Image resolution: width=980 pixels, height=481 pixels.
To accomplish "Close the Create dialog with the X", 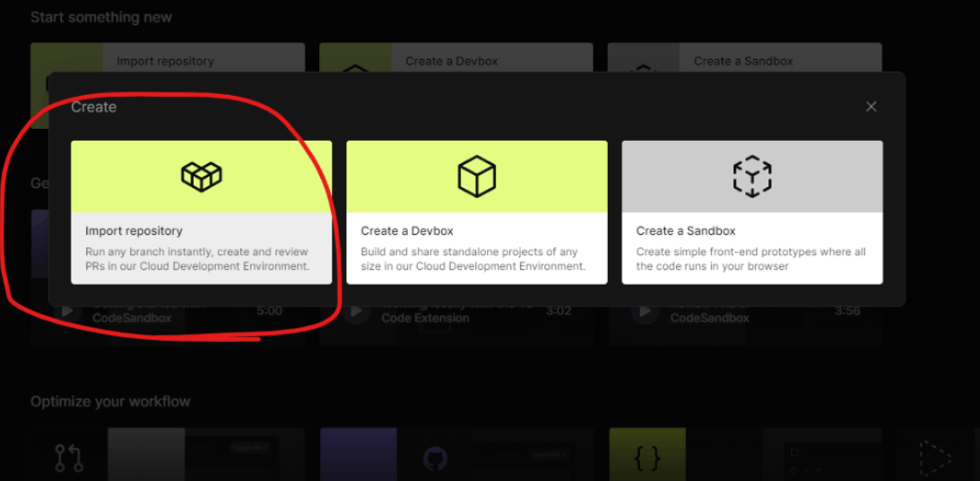I will tap(871, 107).
